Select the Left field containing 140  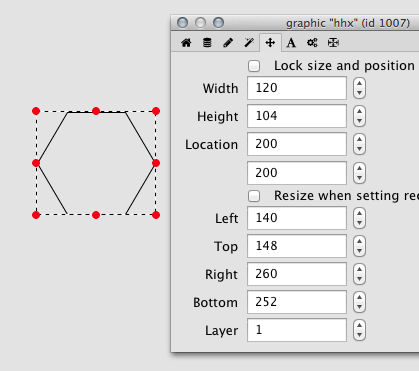click(x=297, y=218)
